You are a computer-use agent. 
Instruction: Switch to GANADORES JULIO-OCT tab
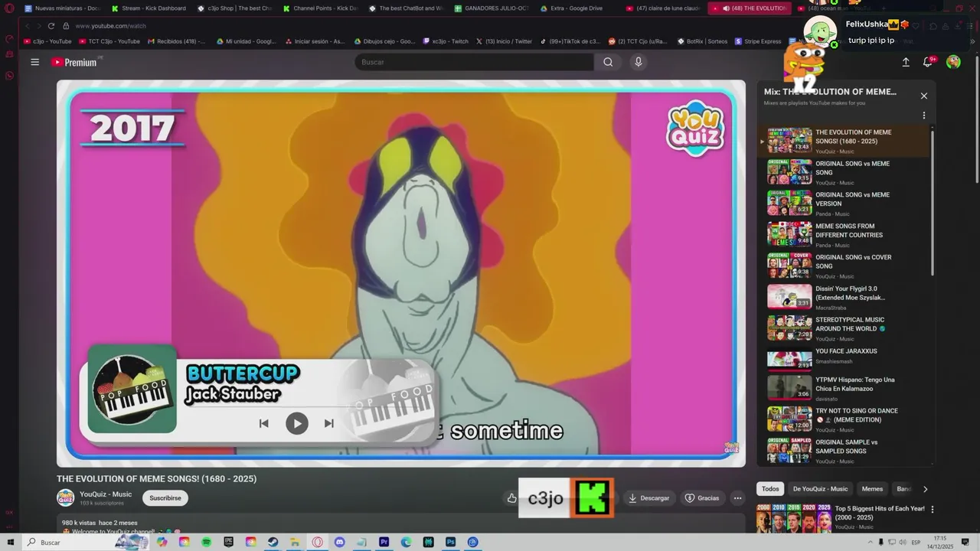490,8
